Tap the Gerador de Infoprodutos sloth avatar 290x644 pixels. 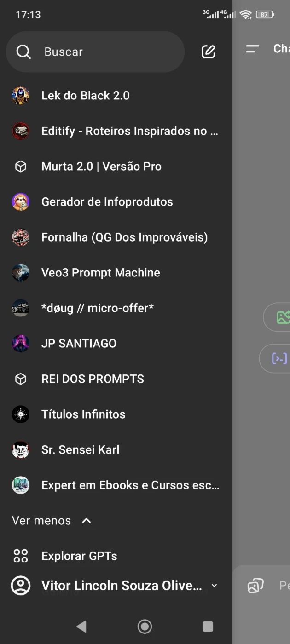(x=21, y=202)
